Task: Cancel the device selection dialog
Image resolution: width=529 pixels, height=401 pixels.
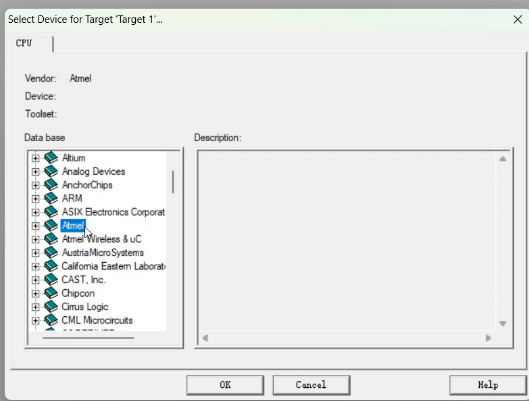Action: point(311,385)
